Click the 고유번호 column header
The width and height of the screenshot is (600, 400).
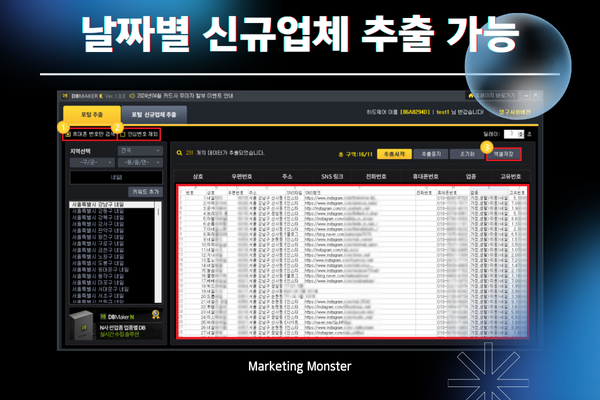click(510, 176)
